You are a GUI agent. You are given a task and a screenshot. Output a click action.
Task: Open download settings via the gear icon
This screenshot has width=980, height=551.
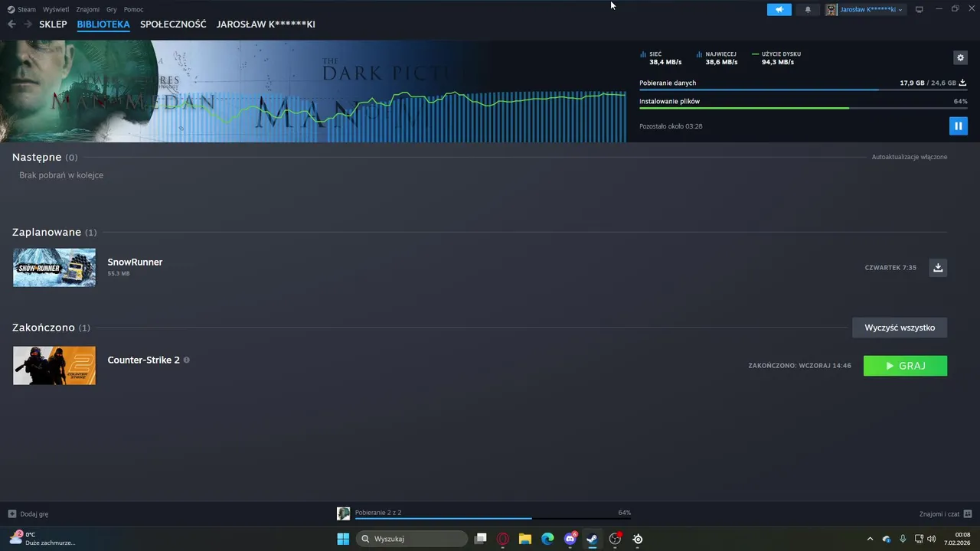click(x=960, y=57)
